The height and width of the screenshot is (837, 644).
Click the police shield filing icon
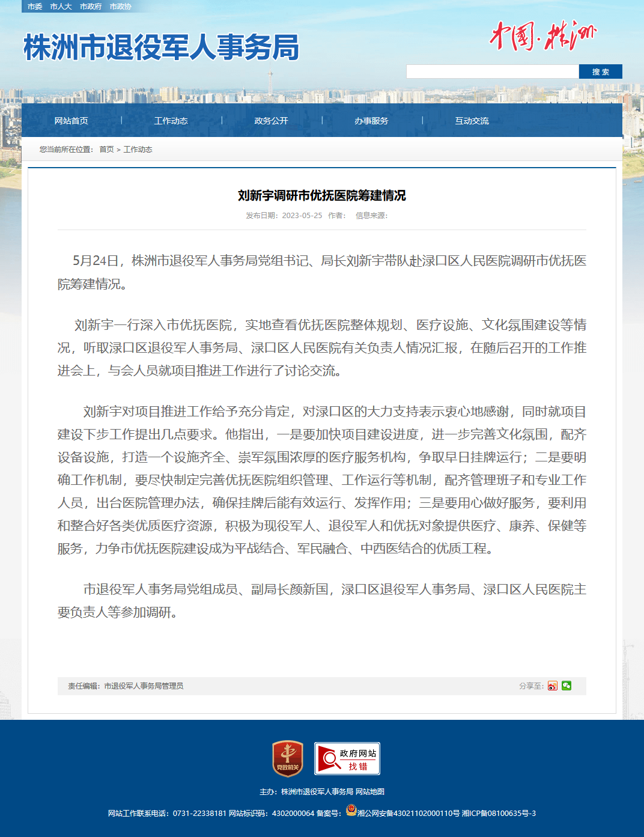pyautogui.click(x=351, y=810)
